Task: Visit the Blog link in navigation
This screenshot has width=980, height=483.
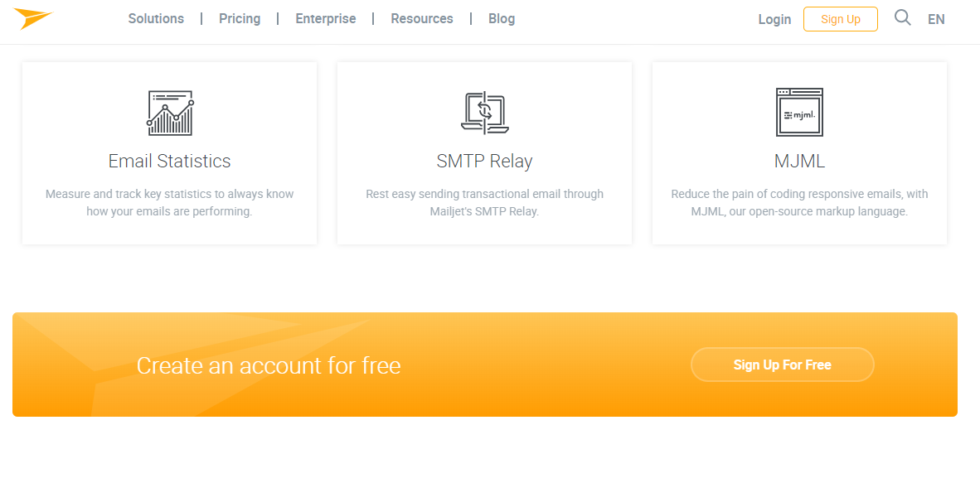Action: [x=502, y=19]
